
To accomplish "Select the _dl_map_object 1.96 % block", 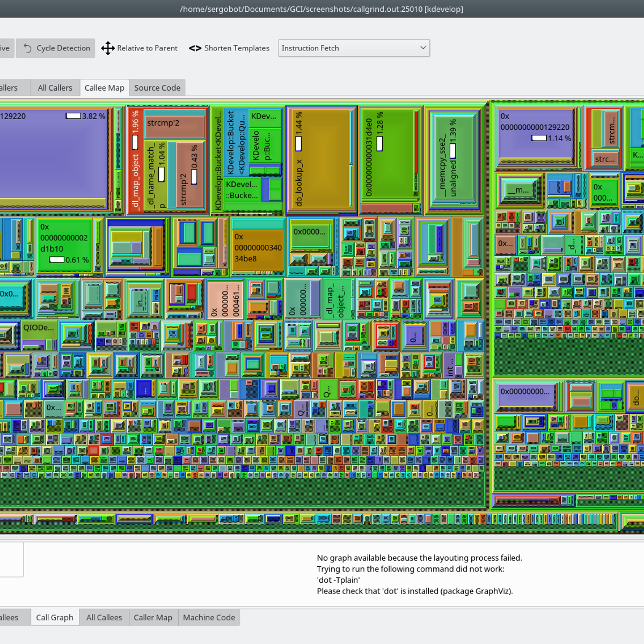I will (x=135, y=161).
